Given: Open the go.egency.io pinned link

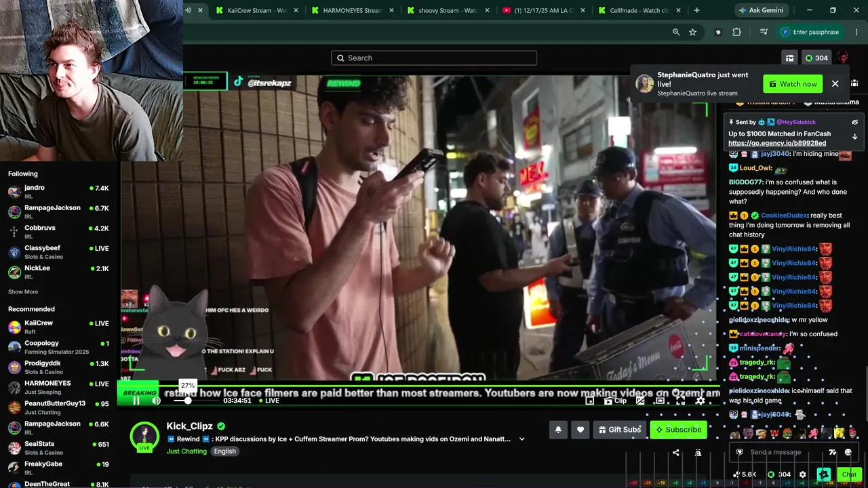Looking at the screenshot, I should [x=777, y=144].
